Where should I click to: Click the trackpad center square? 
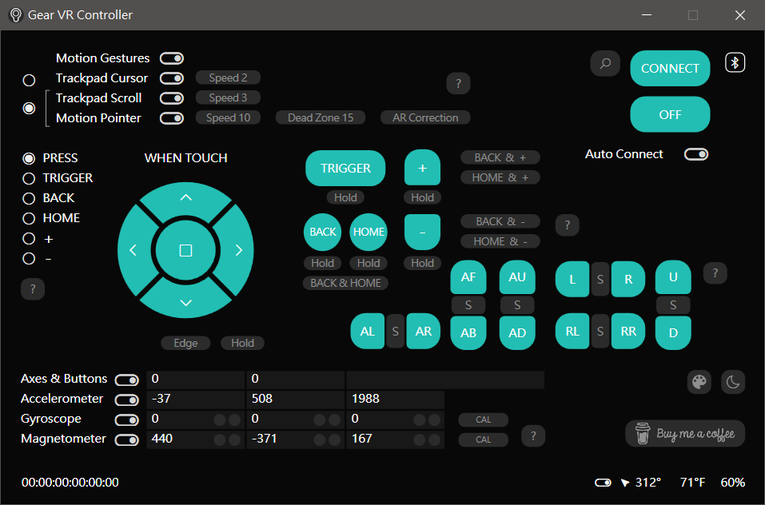click(x=185, y=250)
